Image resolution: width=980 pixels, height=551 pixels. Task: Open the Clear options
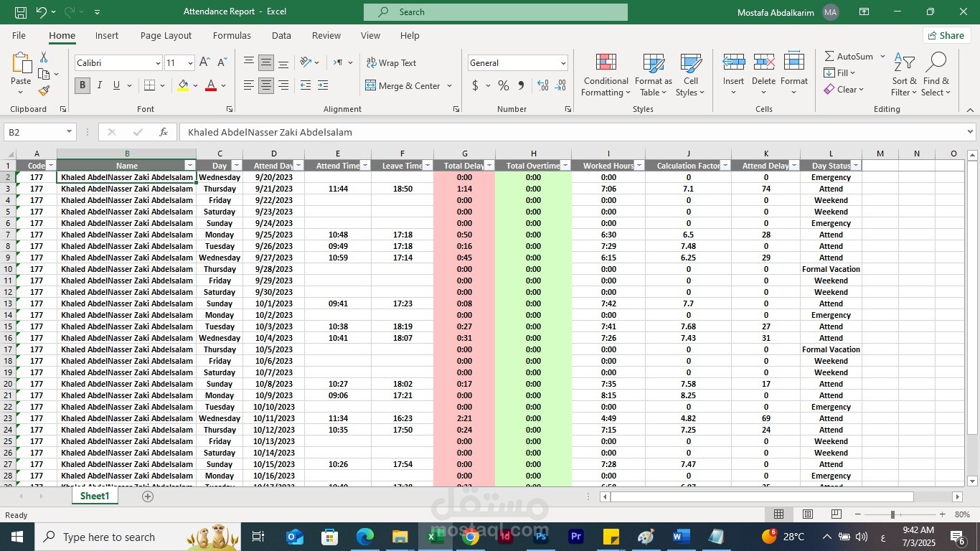pyautogui.click(x=844, y=90)
